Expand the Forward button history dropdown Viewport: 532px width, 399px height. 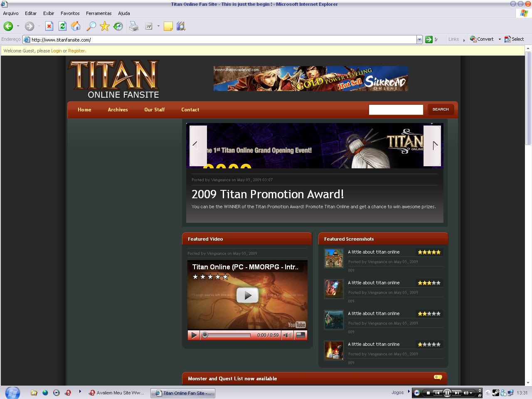pyautogui.click(x=39, y=26)
